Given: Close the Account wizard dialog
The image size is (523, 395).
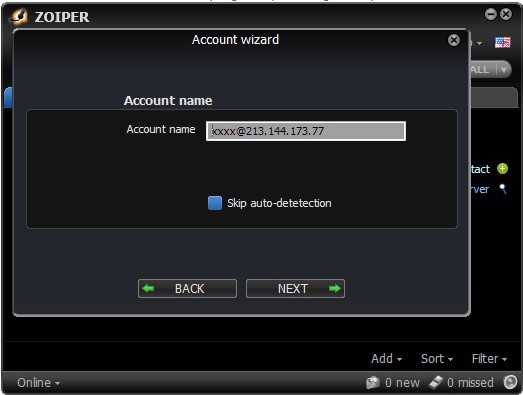Looking at the screenshot, I should pos(454,40).
